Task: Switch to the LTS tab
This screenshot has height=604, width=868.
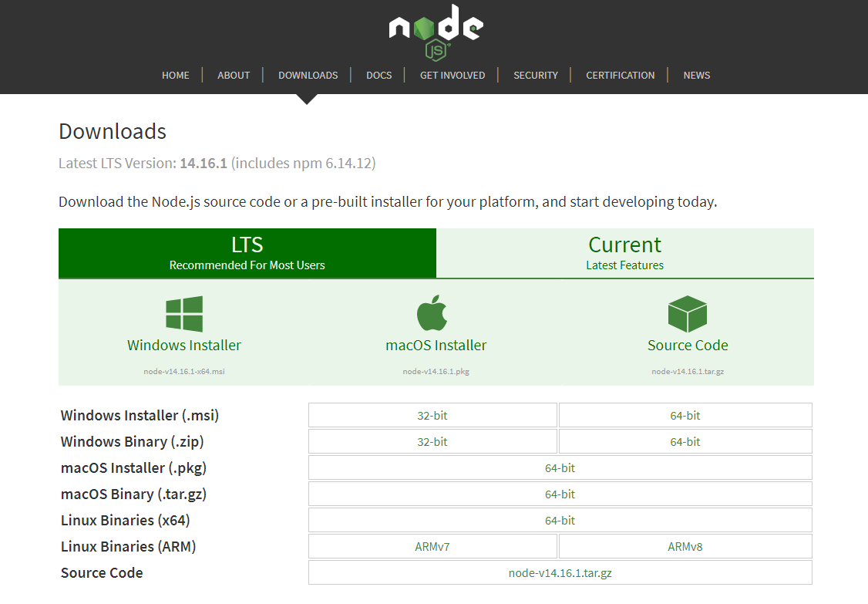Action: click(247, 253)
